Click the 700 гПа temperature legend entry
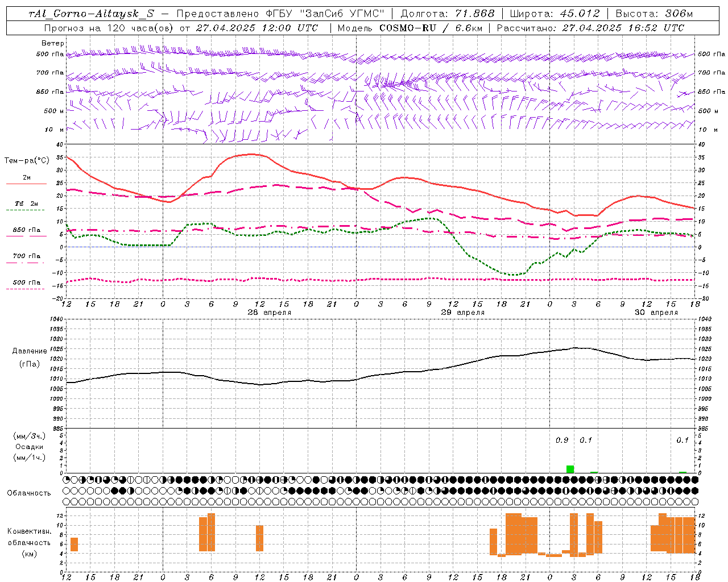 click(x=26, y=256)
